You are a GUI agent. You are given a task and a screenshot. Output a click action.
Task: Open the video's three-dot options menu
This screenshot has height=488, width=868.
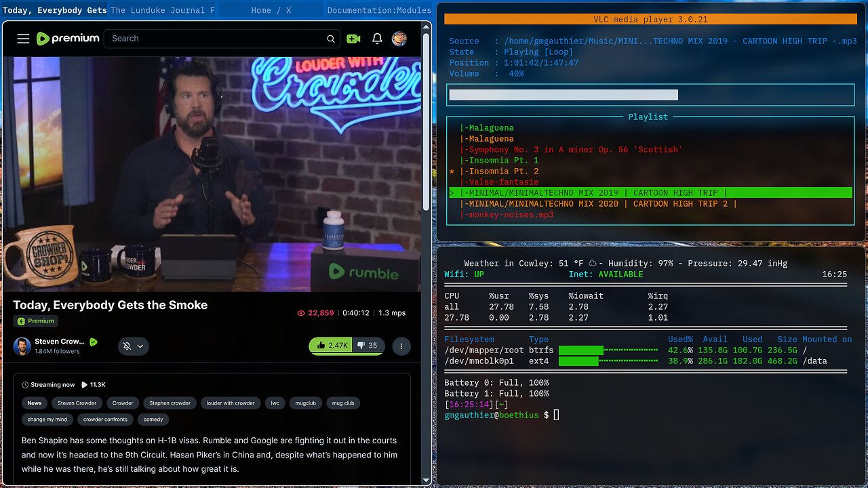point(401,346)
